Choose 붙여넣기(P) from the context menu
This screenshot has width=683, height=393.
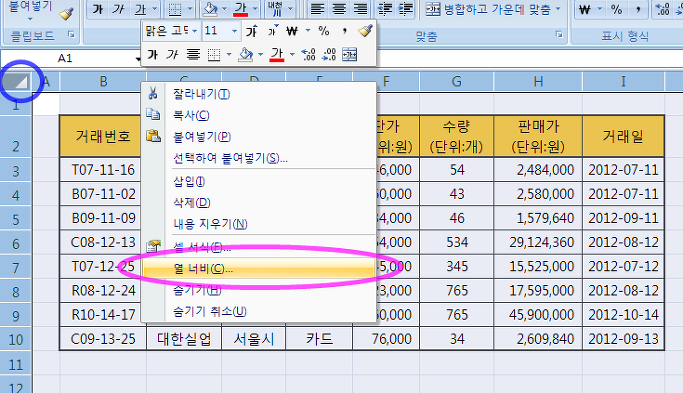259,136
